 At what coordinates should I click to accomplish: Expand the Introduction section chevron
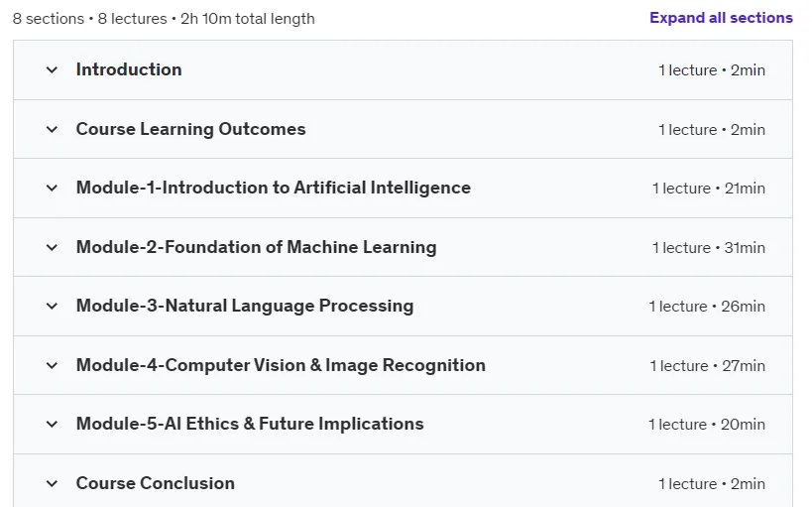coord(52,70)
